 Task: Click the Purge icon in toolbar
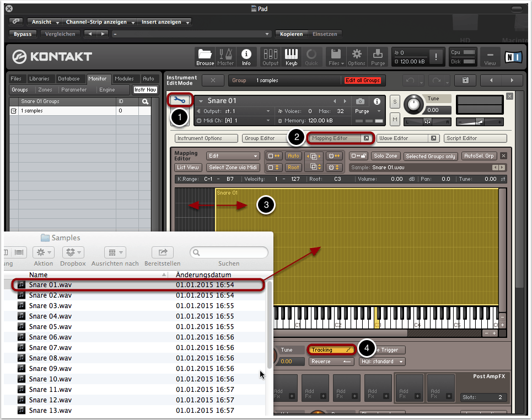click(x=378, y=56)
